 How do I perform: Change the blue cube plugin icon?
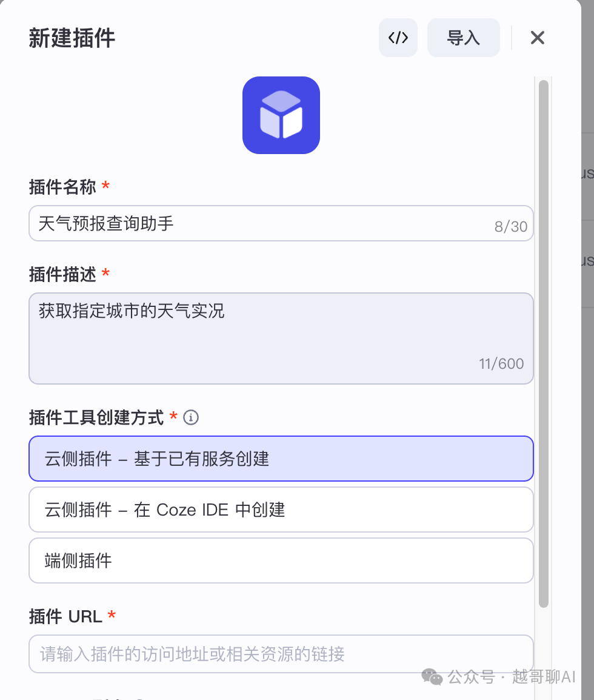[x=281, y=115]
